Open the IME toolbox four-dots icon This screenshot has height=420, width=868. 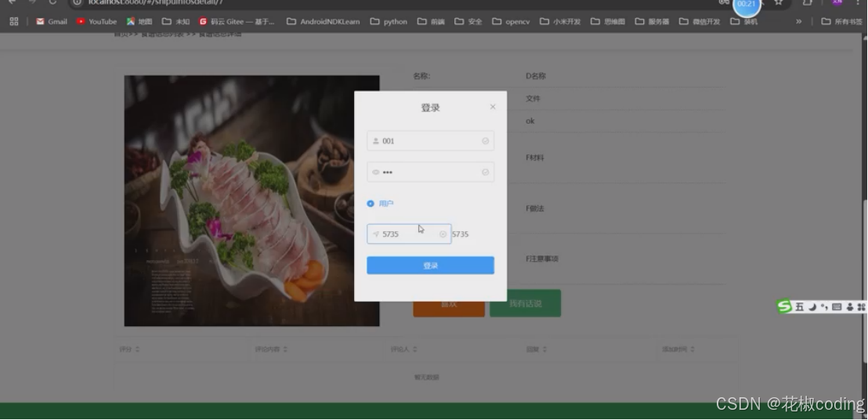861,306
